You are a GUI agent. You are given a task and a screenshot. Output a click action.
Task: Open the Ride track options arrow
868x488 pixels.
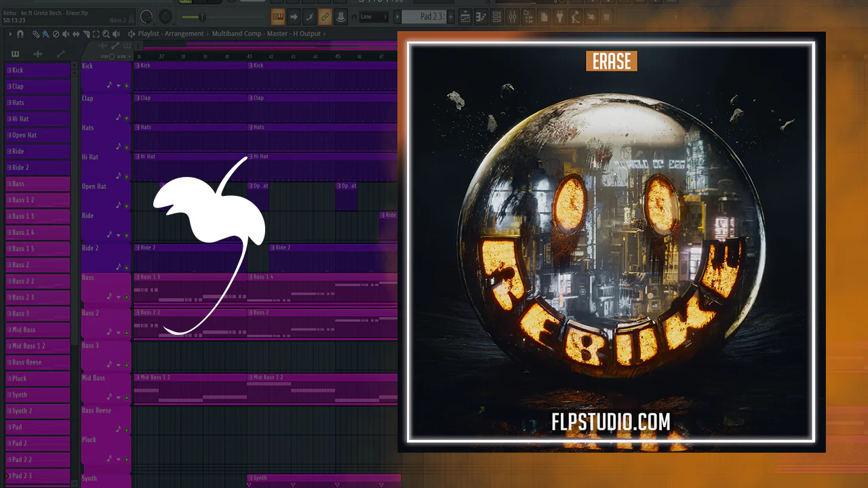pyautogui.click(x=119, y=235)
